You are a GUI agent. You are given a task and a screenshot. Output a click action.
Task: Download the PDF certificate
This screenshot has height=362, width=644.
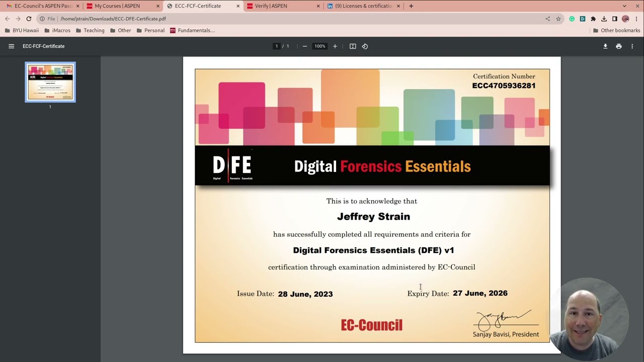605,46
